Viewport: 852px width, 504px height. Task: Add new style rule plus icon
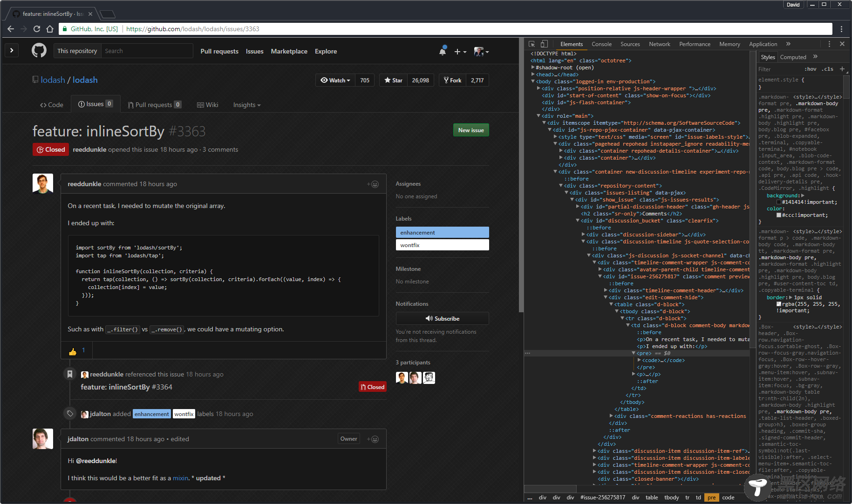click(x=842, y=69)
